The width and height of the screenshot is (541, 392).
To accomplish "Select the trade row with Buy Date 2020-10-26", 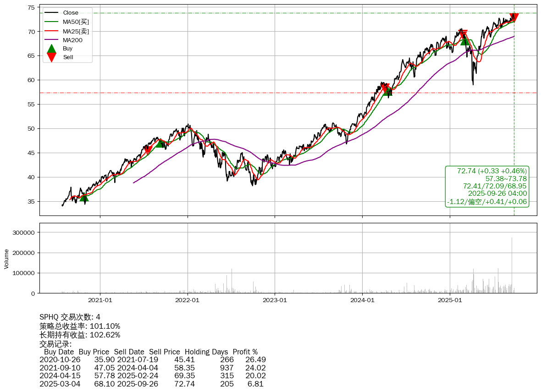I will pyautogui.click(x=152, y=359).
